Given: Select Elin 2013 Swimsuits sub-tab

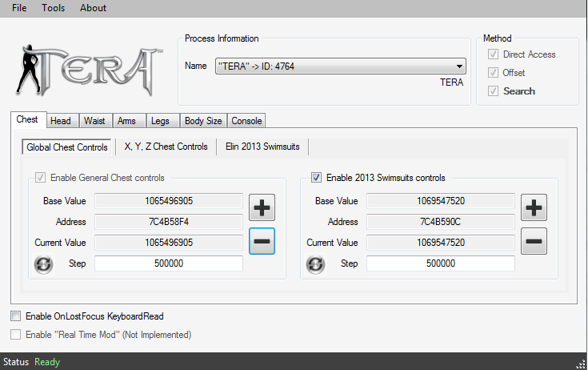Looking at the screenshot, I should (262, 147).
